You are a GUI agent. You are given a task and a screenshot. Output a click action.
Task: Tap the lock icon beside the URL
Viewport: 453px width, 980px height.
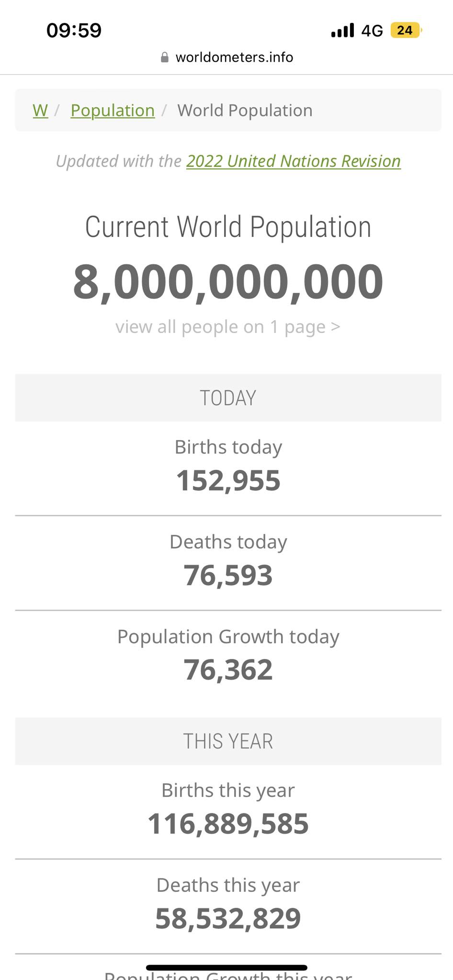pyautogui.click(x=165, y=57)
